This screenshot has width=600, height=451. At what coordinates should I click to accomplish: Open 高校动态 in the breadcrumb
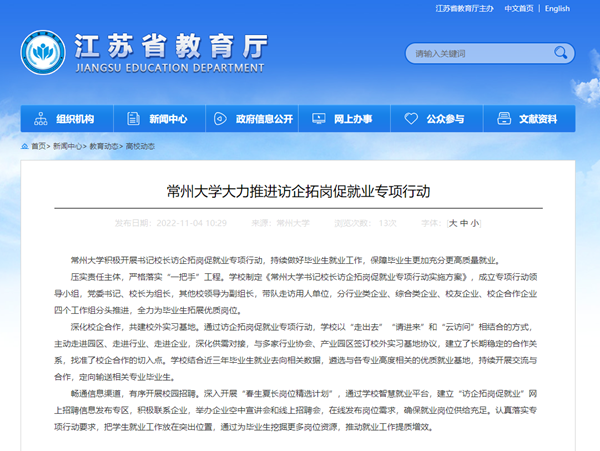click(140, 146)
